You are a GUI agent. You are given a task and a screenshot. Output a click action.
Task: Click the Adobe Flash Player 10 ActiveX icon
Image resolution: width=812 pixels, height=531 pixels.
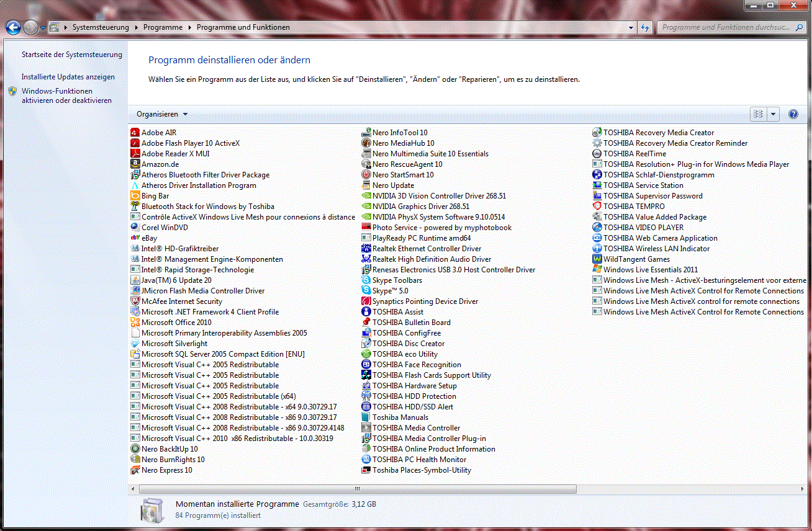coord(135,143)
